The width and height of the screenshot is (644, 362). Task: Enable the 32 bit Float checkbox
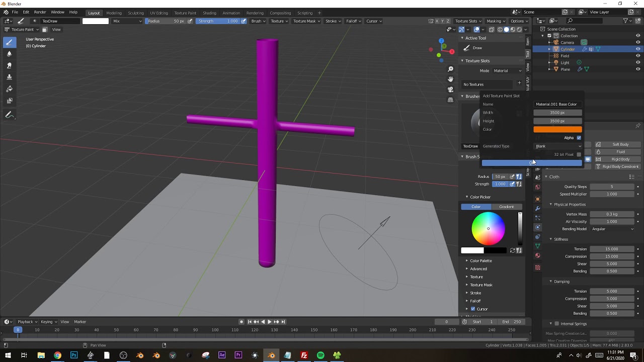(x=579, y=154)
